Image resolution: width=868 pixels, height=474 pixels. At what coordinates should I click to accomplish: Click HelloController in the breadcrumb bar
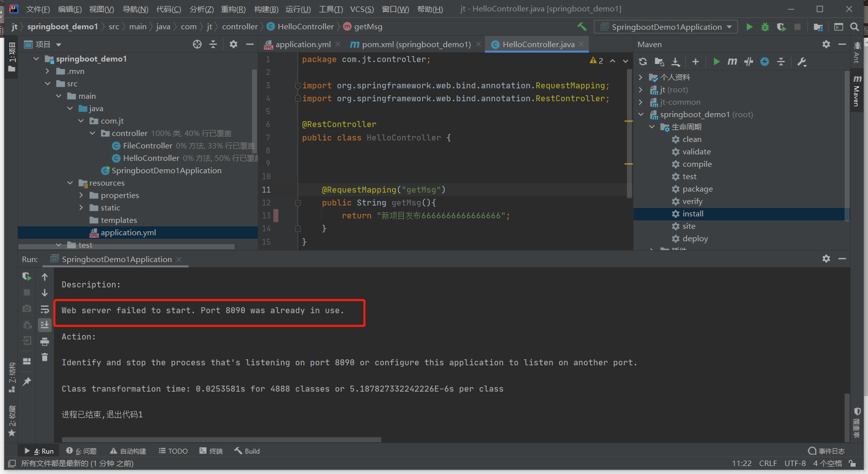pyautogui.click(x=300, y=27)
